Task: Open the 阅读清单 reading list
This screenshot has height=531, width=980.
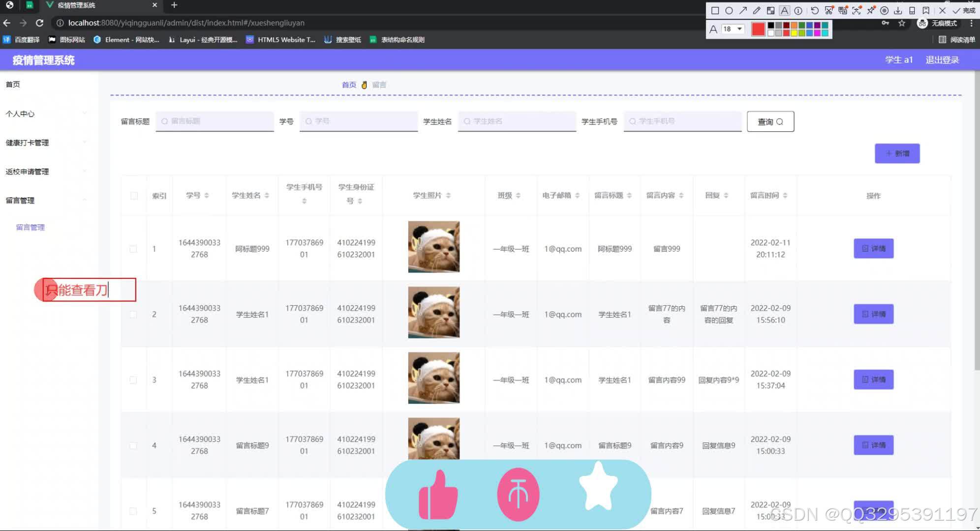Action: tap(957, 40)
